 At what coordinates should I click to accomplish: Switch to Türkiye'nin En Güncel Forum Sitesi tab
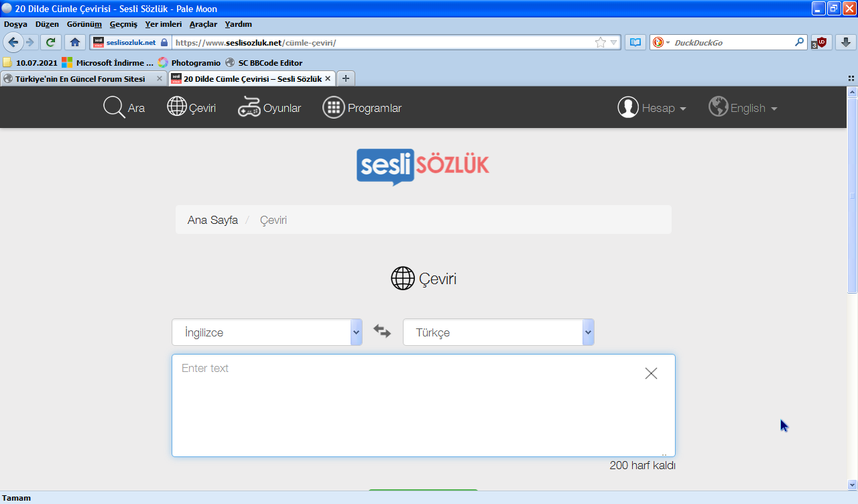point(83,78)
